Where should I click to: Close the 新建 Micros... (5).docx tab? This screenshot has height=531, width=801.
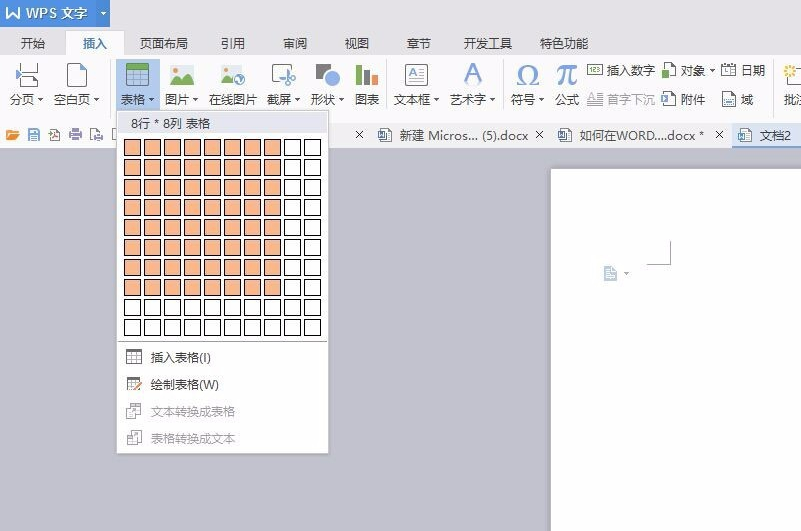point(539,135)
